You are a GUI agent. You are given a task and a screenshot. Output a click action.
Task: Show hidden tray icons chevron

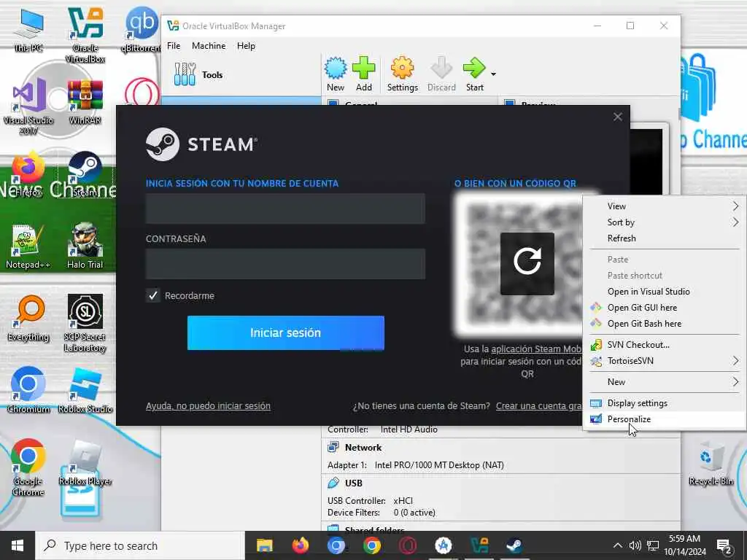(x=617, y=545)
